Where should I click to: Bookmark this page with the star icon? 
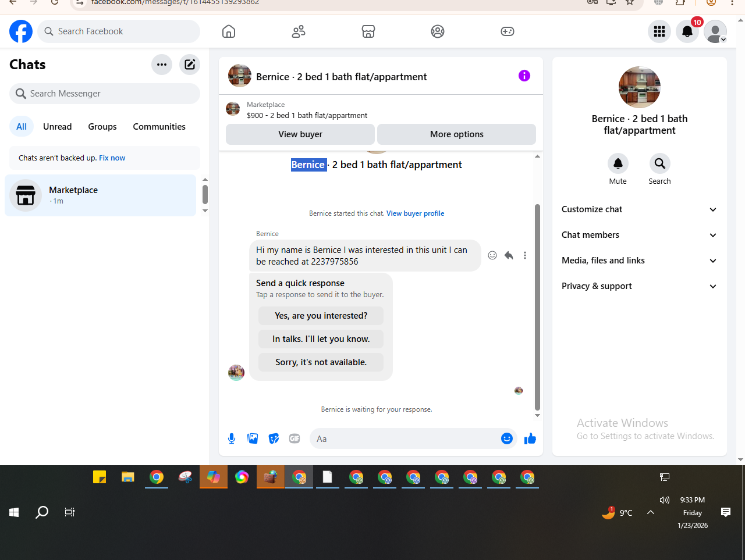(630, 2)
